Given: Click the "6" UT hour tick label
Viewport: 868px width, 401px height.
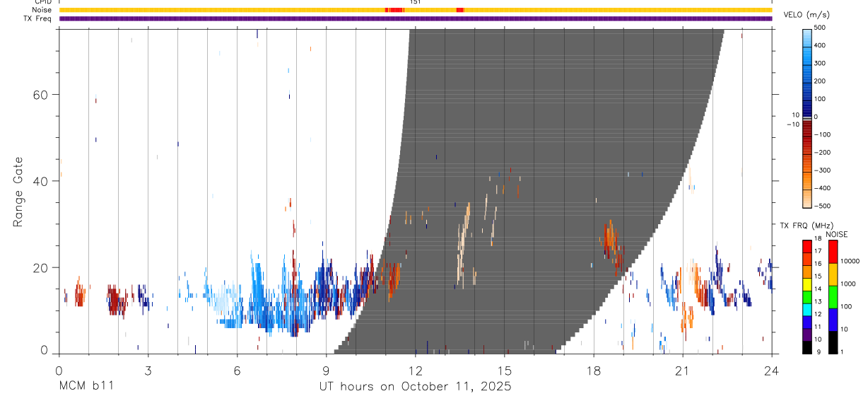Looking at the screenshot, I should (x=237, y=370).
